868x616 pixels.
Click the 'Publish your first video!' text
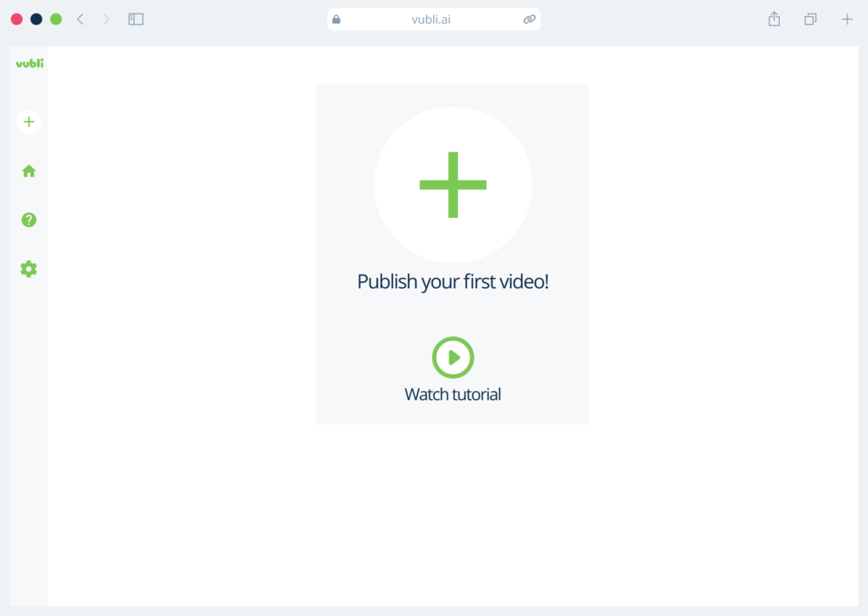coord(453,280)
